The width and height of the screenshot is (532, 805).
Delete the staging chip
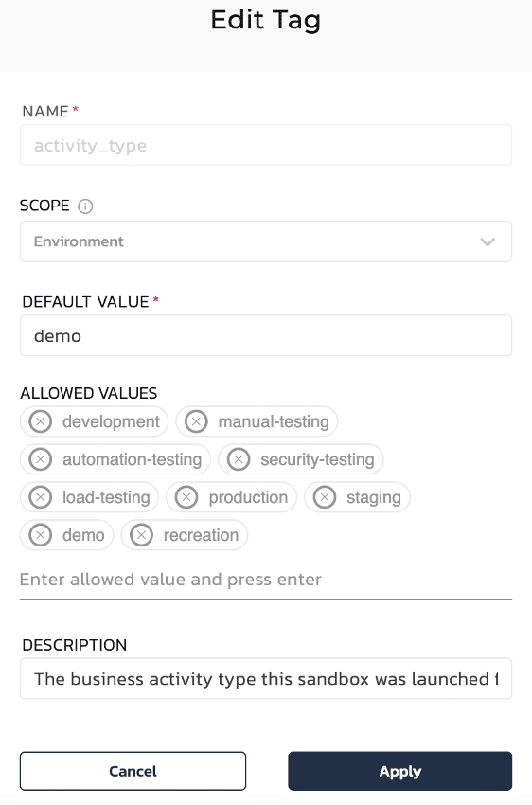click(325, 497)
